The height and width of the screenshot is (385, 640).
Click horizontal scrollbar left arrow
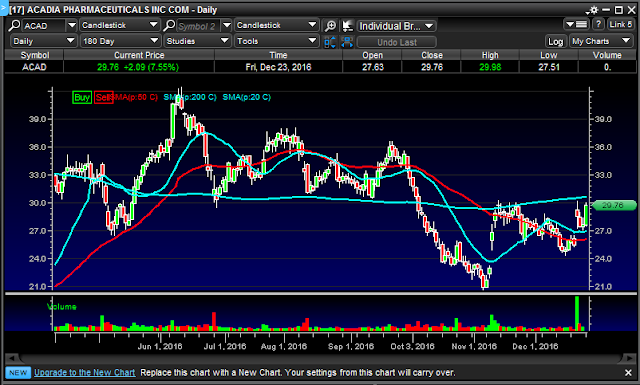(x=12, y=358)
